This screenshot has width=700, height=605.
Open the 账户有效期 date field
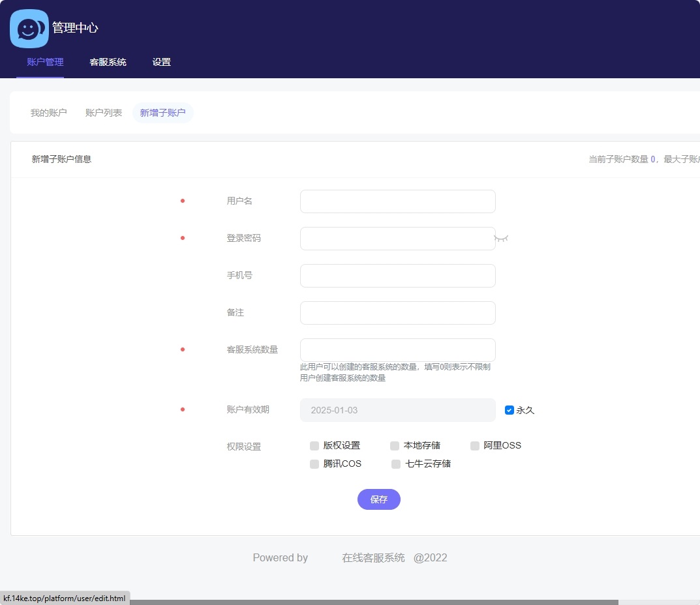click(x=398, y=410)
